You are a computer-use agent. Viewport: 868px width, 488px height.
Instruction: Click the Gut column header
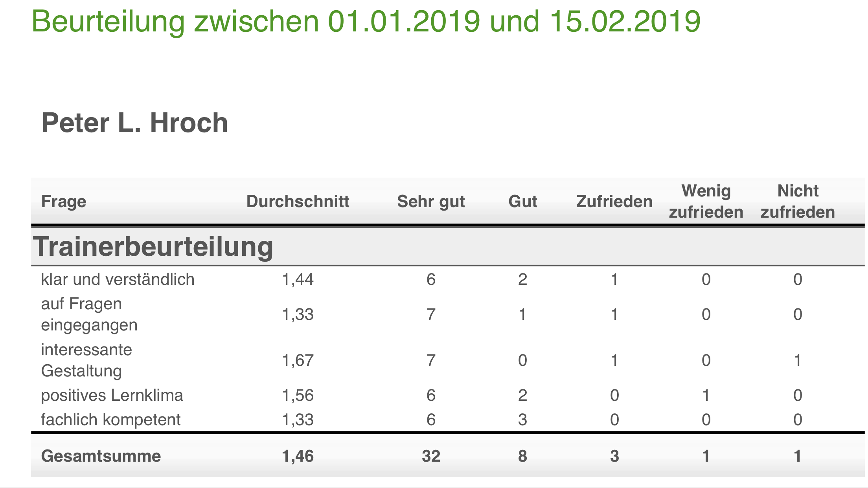click(522, 202)
